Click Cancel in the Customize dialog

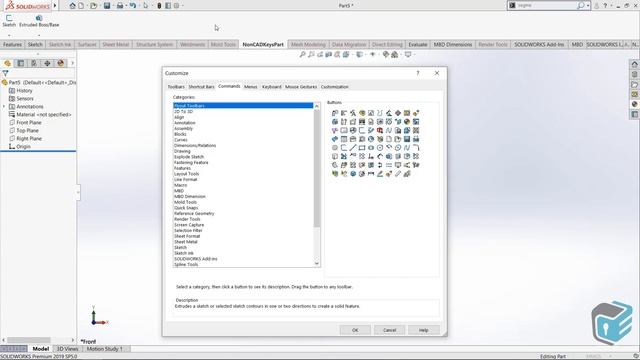389,330
